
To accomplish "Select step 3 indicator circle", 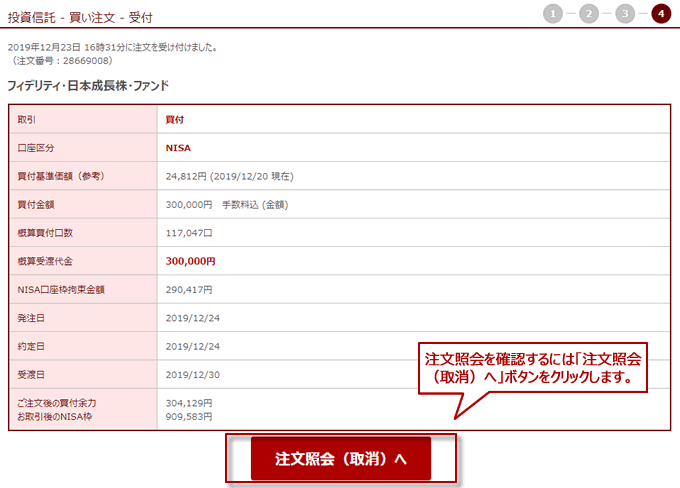I will coord(625,14).
